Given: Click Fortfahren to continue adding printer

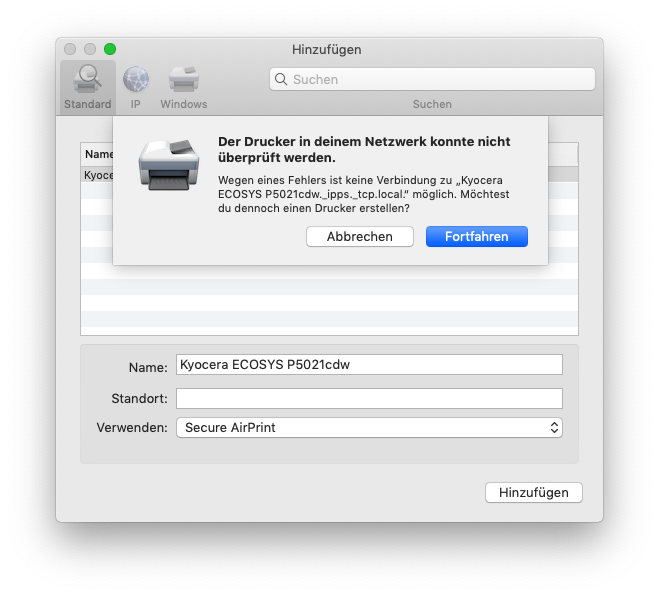Looking at the screenshot, I should tap(477, 237).
